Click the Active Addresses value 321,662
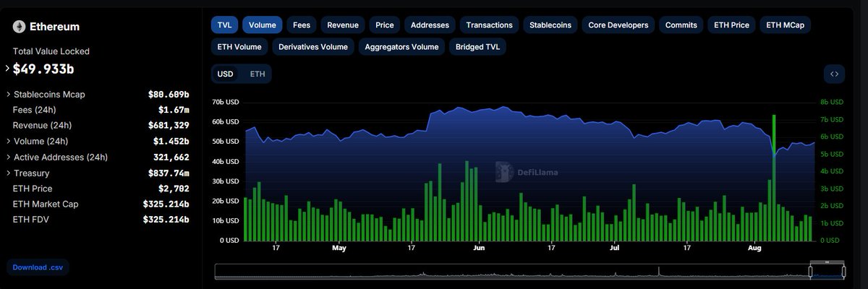868x289 pixels. pyautogui.click(x=171, y=157)
